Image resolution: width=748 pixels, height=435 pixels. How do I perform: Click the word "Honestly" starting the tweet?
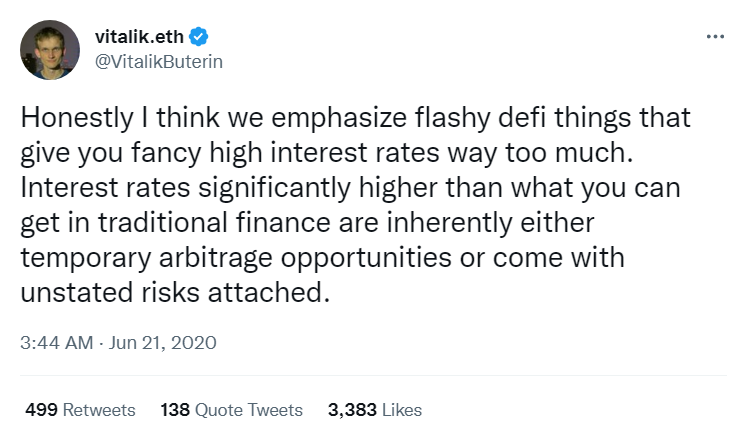(77, 118)
